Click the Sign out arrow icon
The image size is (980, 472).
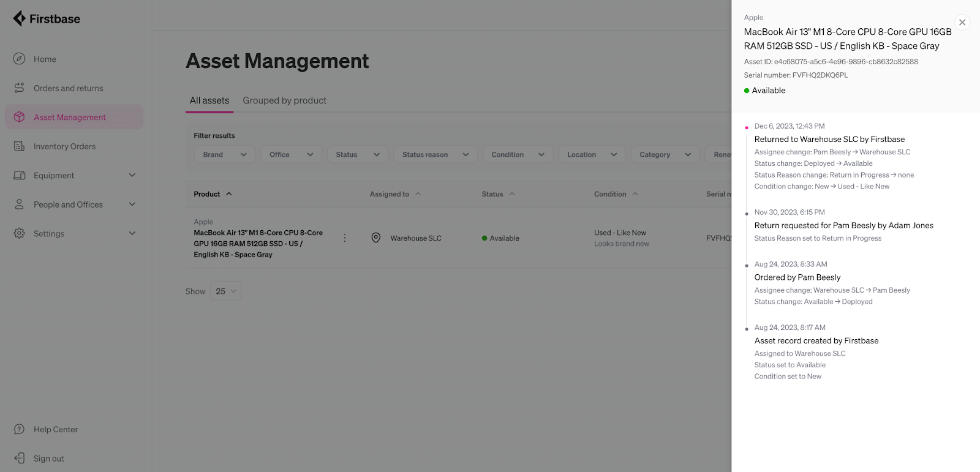[x=19, y=458]
